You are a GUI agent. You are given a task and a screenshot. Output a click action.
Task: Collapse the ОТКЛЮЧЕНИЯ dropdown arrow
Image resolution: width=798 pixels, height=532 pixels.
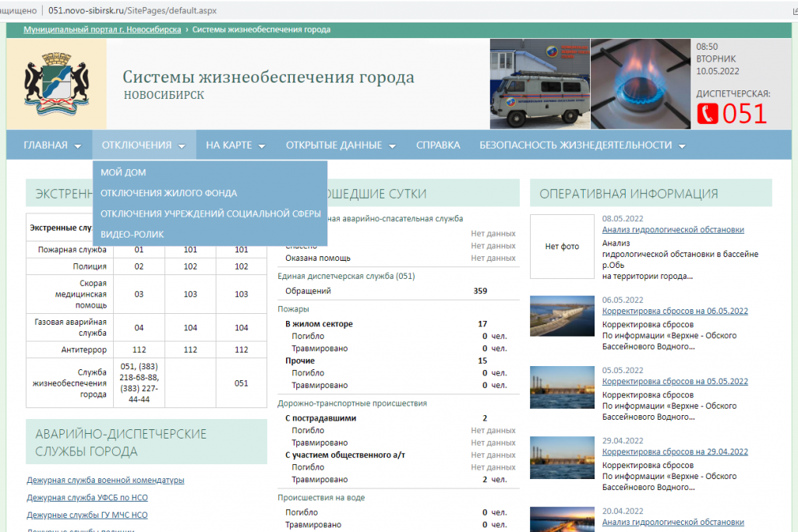point(182,146)
